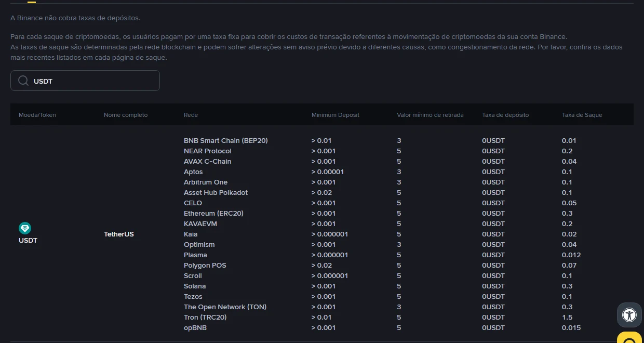Select the Polygon POS network row
Viewport: 644px width, 343px height.
205,265
